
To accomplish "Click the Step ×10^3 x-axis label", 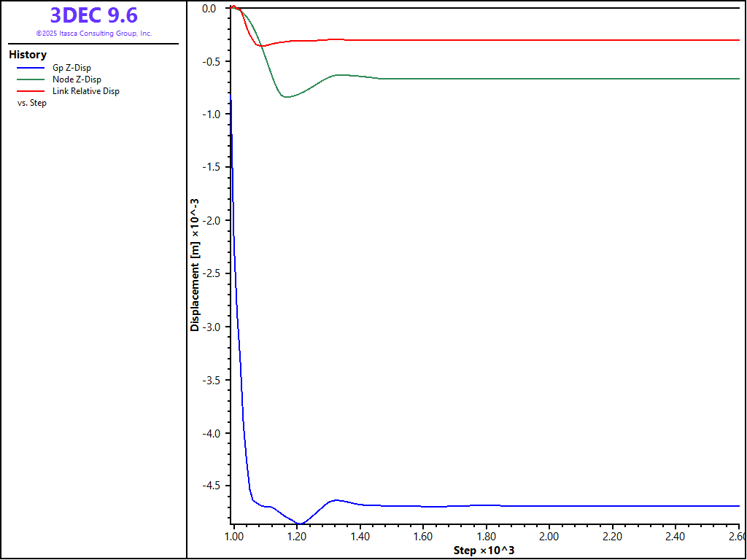I will pos(484,550).
